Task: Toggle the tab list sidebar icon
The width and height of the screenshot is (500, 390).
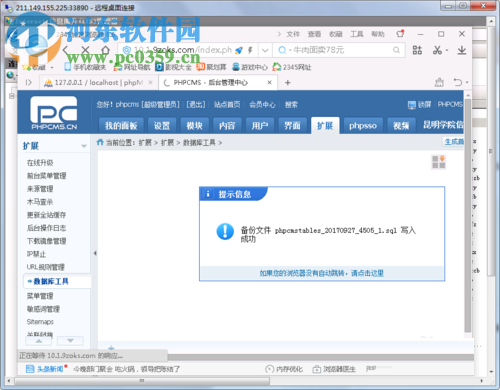Action: coord(29,82)
